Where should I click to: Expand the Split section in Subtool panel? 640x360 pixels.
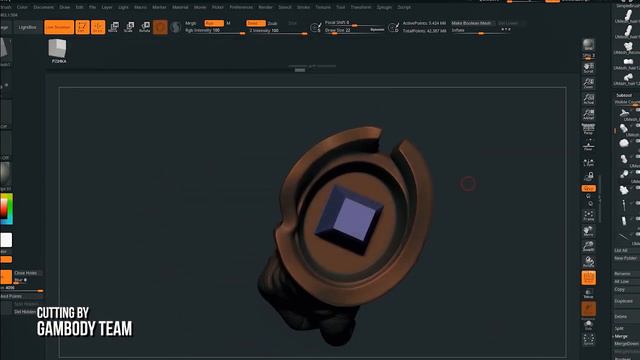[620, 328]
